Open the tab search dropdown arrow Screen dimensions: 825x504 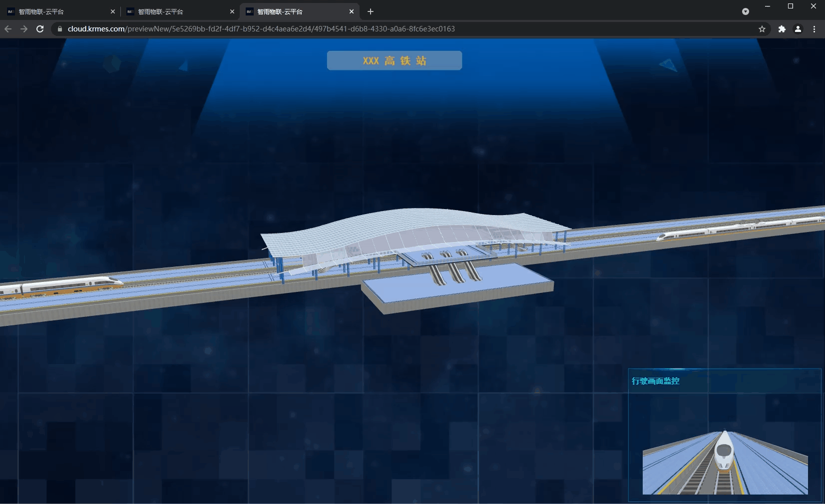746,11
